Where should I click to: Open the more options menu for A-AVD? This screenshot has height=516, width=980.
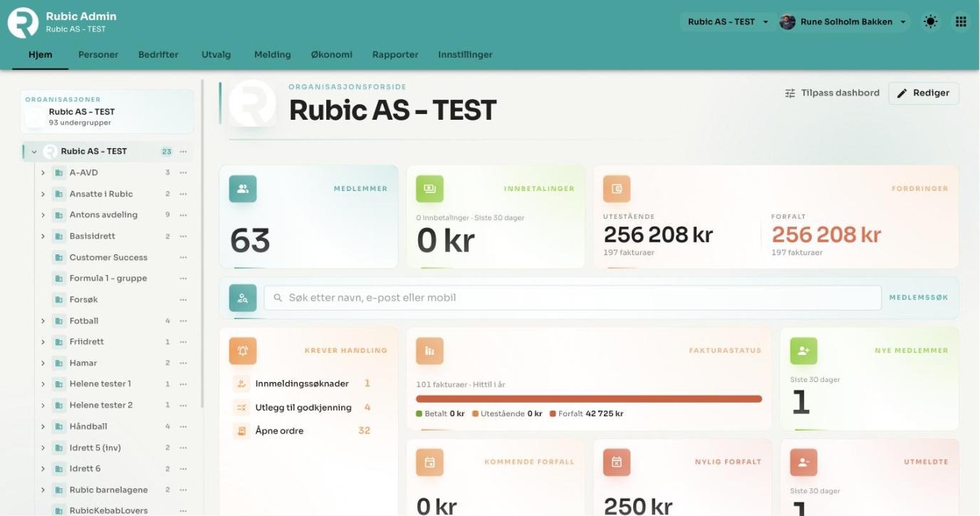coord(183,172)
